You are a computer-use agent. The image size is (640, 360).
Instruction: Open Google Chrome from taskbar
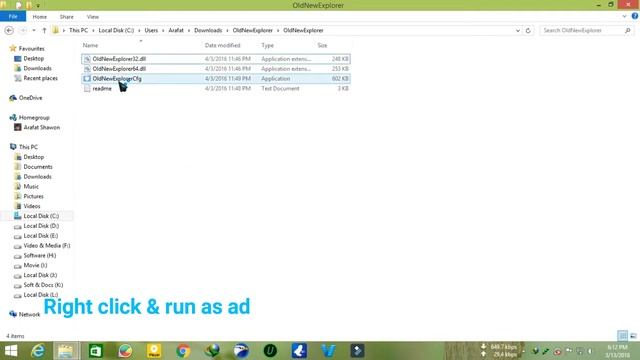(183, 351)
